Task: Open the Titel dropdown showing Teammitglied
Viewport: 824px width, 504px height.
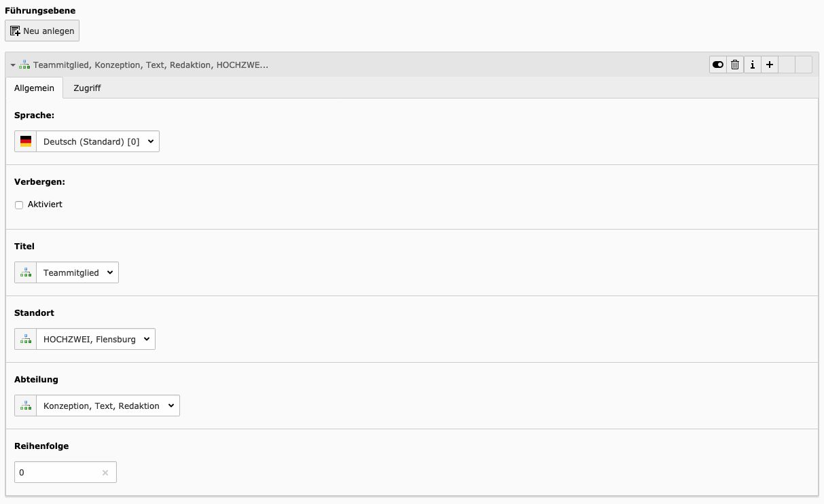Action: (77, 272)
